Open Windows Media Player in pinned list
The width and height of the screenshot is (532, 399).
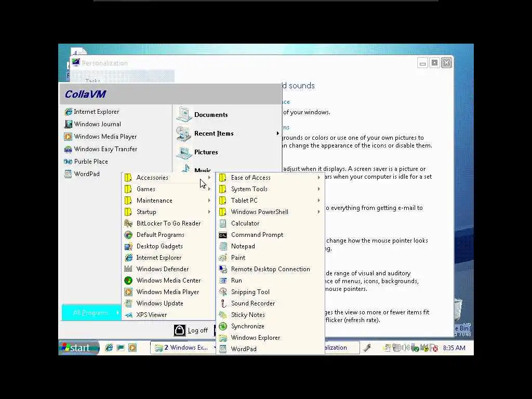100,137
